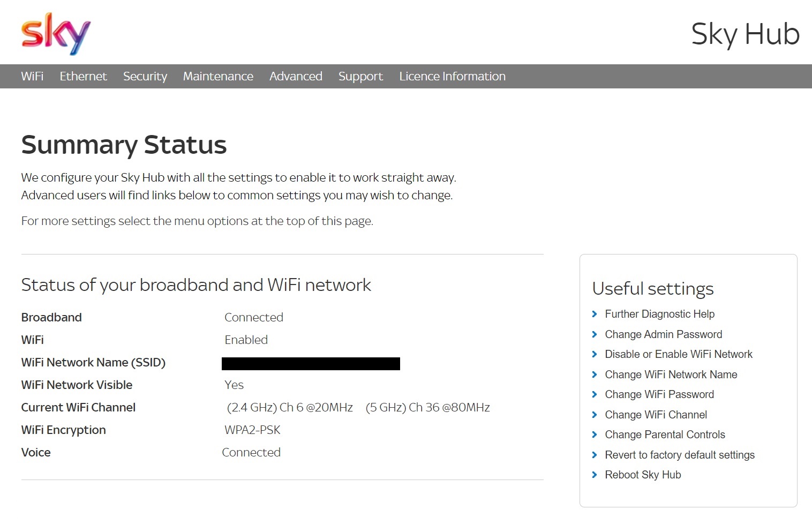The image size is (812, 524).
Task: Click the chevron beside Revert to factory default settings
Action: (596, 455)
